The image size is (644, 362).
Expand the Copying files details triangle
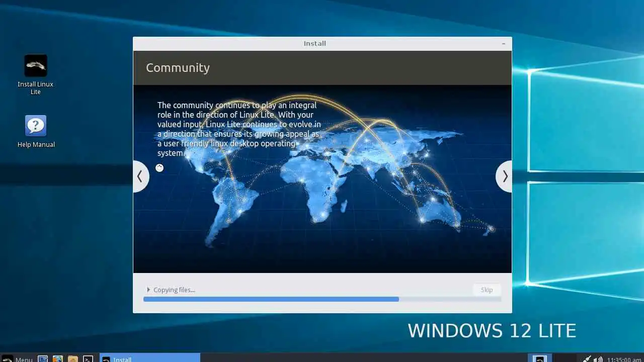[x=148, y=290]
